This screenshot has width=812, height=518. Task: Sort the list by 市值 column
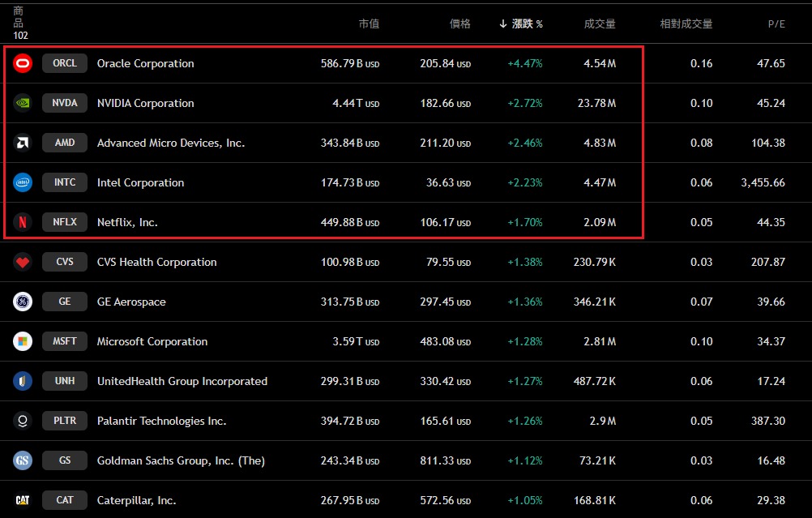tap(369, 24)
